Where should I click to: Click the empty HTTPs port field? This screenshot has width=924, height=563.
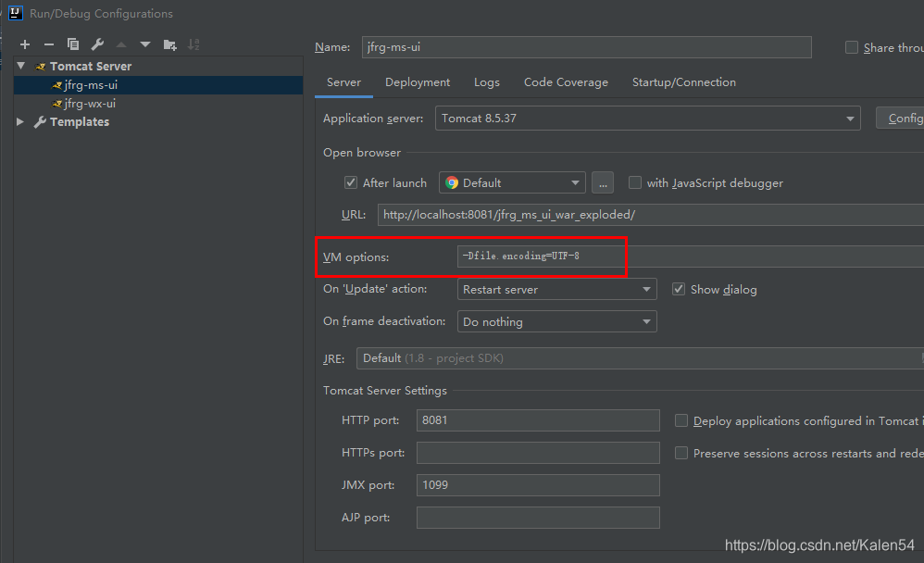click(538, 453)
